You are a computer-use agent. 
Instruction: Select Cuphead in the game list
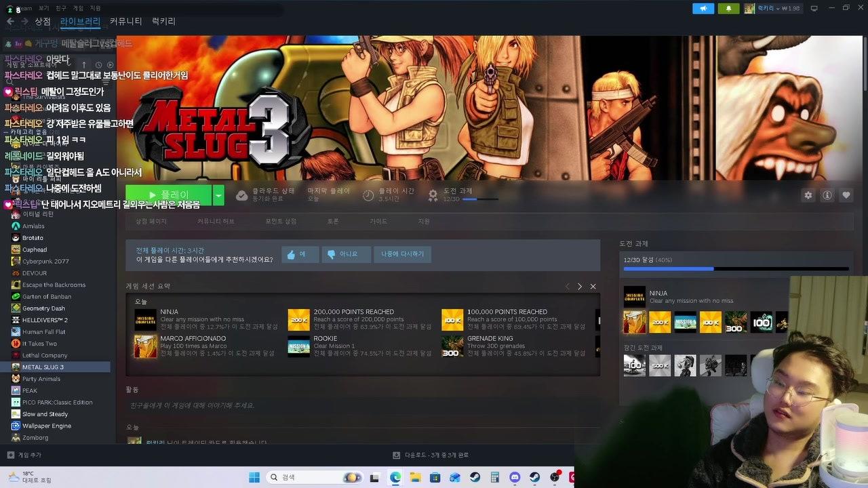click(x=35, y=249)
